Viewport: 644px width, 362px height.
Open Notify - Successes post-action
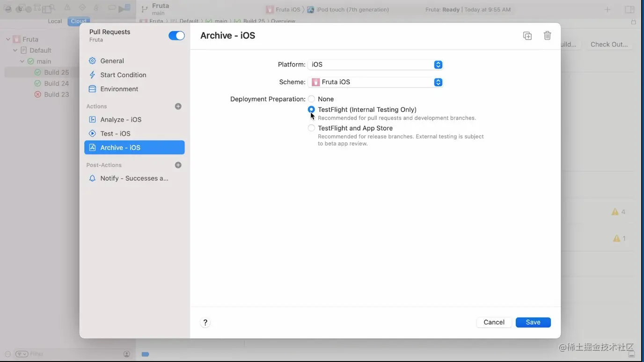point(134,178)
